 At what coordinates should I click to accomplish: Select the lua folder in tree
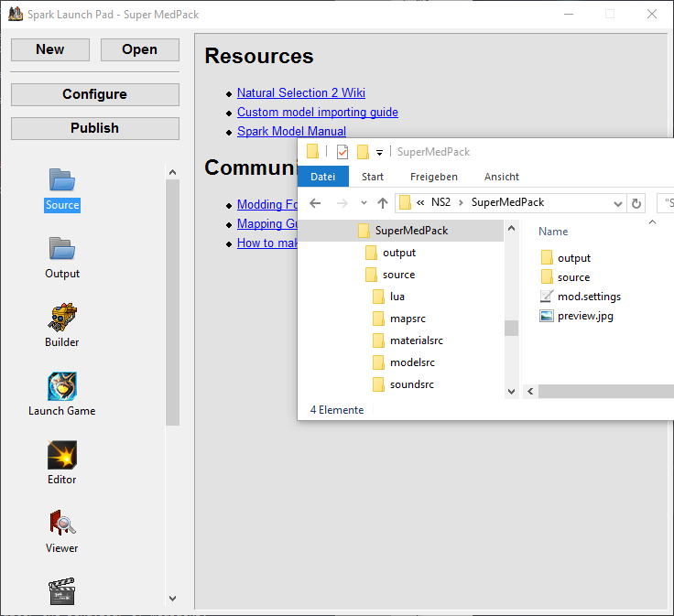click(388, 297)
